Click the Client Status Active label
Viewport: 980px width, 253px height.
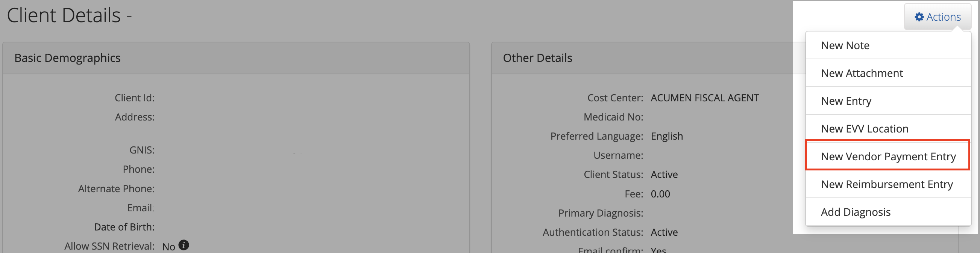pyautogui.click(x=664, y=174)
